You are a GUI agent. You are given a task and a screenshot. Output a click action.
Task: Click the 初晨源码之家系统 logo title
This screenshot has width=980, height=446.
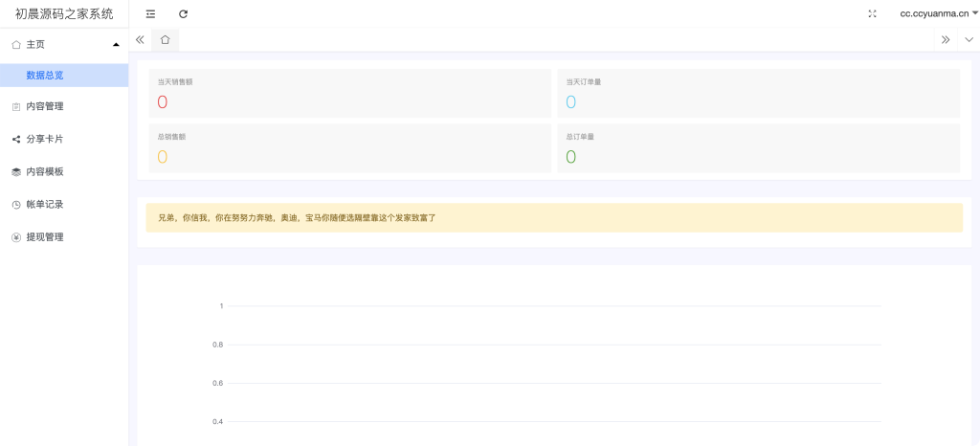(x=64, y=13)
